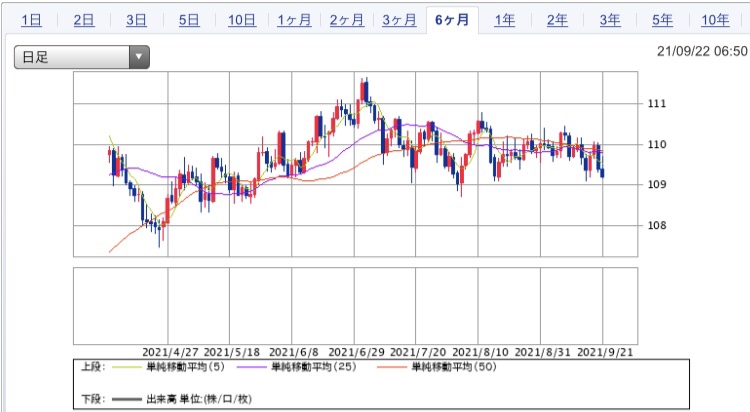Show the 3ヶ月 chart

(x=399, y=20)
